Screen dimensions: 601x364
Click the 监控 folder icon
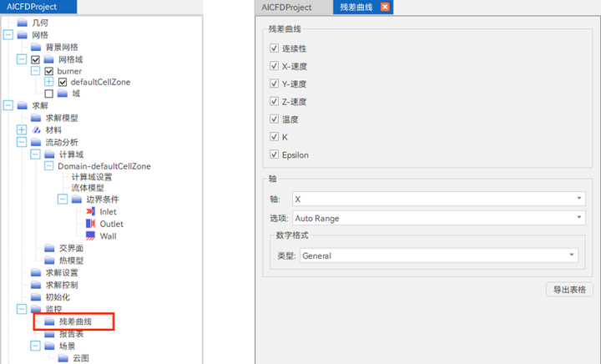[36, 309]
